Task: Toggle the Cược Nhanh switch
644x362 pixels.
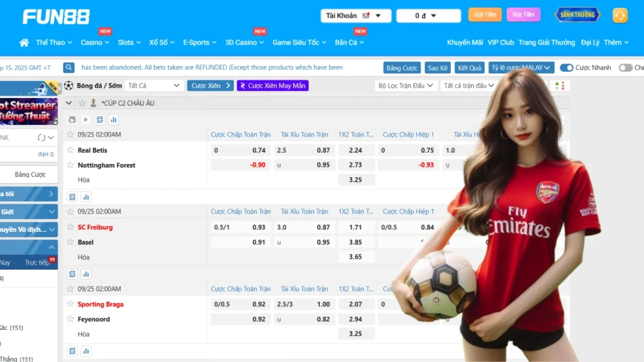Action: coord(567,68)
